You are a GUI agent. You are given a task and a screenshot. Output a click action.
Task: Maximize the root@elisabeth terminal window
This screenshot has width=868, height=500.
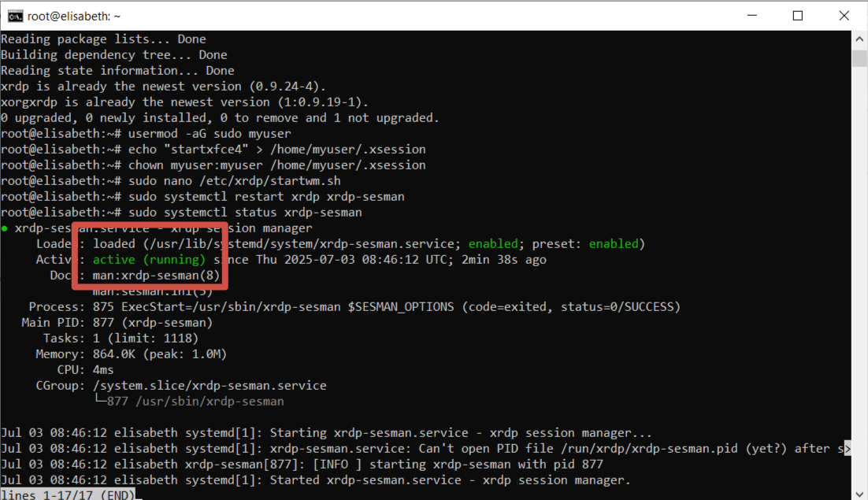pyautogui.click(x=797, y=16)
